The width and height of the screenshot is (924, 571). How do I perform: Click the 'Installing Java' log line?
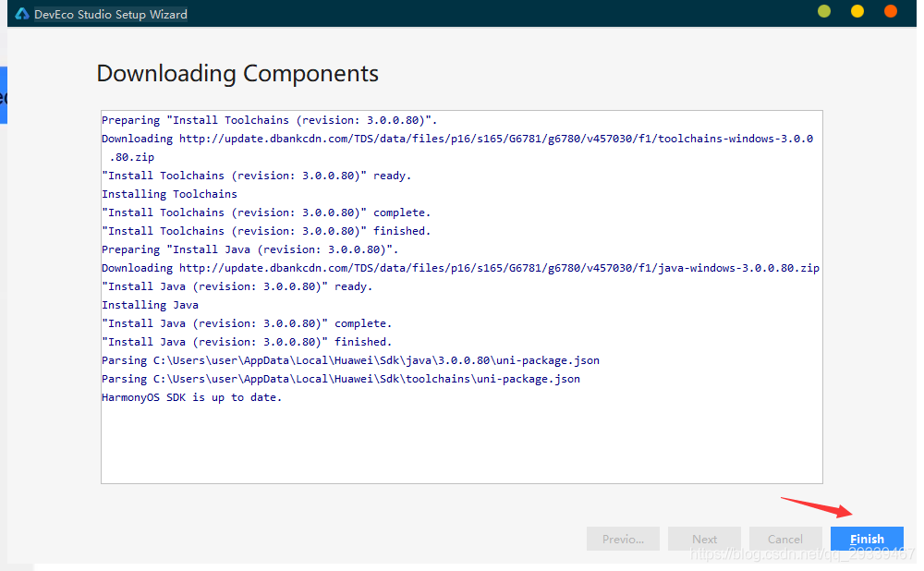coord(150,305)
